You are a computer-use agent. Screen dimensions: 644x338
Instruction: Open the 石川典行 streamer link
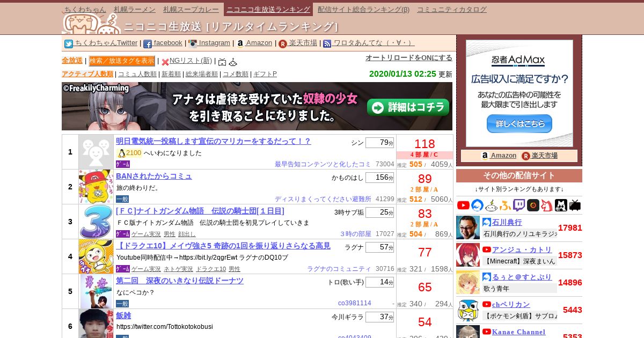coord(507,222)
